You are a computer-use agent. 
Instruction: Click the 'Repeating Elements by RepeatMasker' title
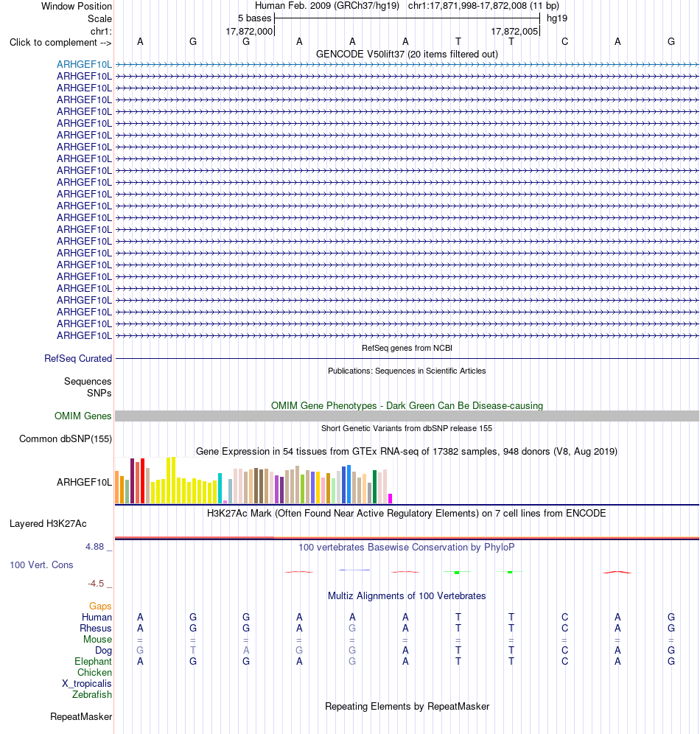click(407, 707)
